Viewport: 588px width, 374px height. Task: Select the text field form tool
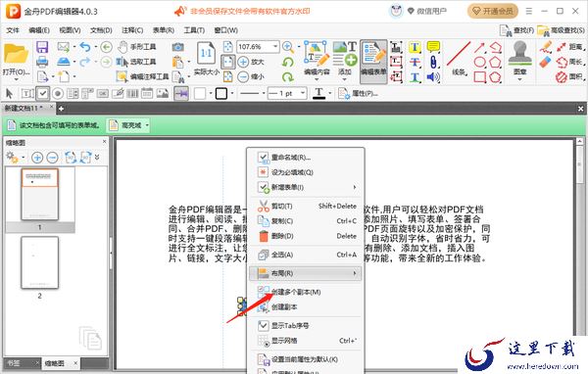(x=27, y=93)
